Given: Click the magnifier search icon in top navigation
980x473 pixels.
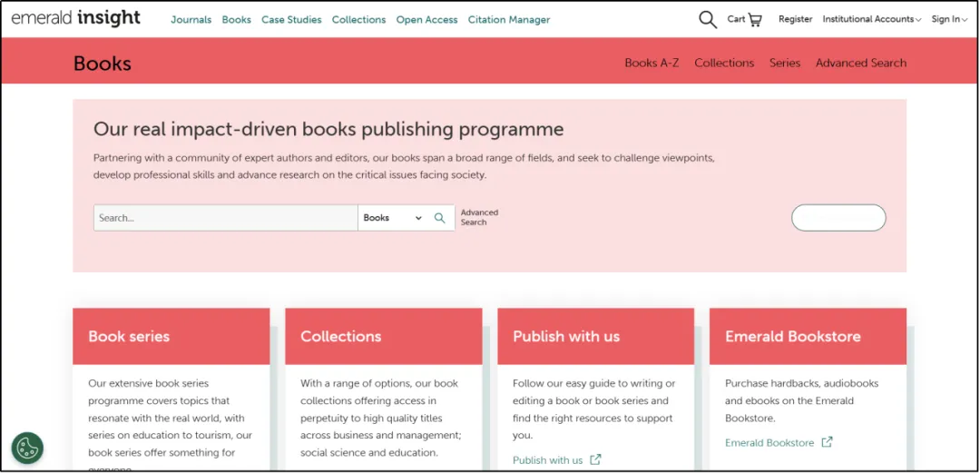Looking at the screenshot, I should [708, 19].
